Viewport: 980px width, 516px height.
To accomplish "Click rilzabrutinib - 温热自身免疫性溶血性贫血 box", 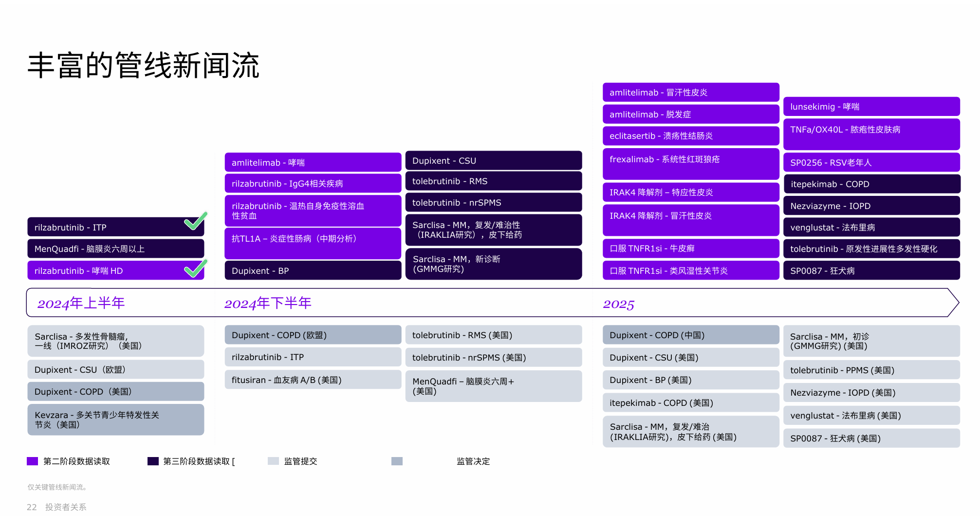I will pos(313,210).
